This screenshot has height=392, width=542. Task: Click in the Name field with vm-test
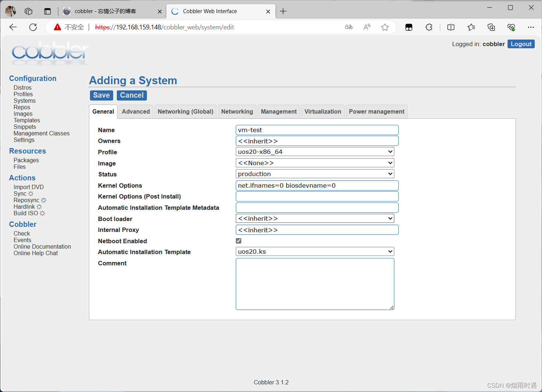[317, 130]
